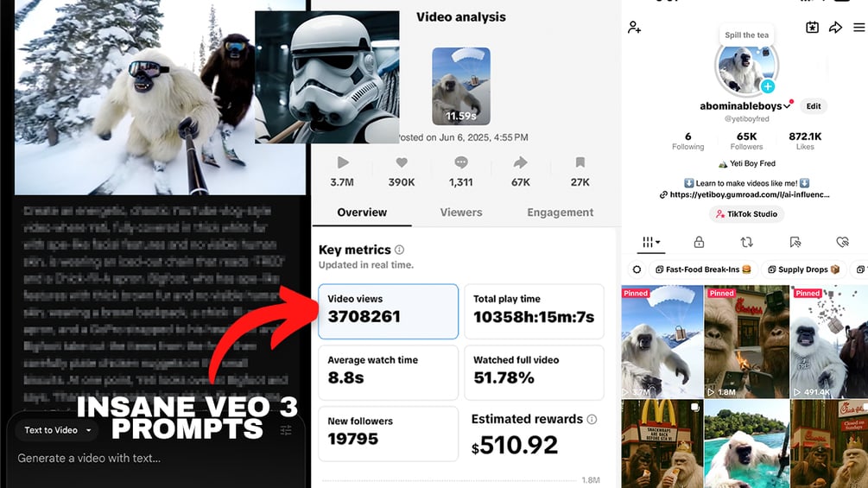Click the 6 Following count
Viewport: 868px width, 488px height.
point(687,141)
